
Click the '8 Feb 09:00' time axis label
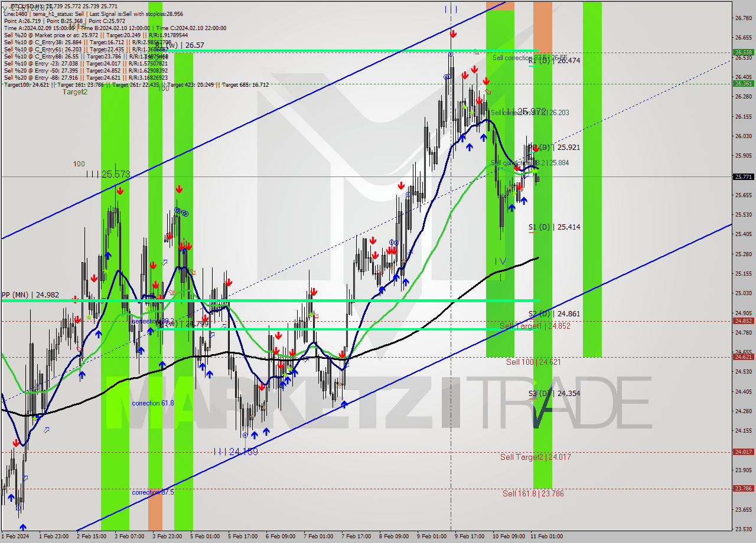[x=394, y=537]
